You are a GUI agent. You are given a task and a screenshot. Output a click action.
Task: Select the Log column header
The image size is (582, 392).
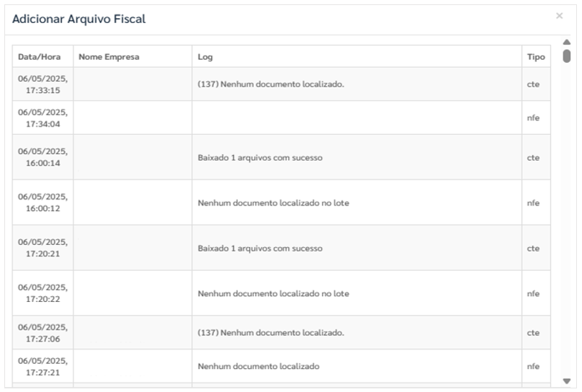[x=205, y=57]
